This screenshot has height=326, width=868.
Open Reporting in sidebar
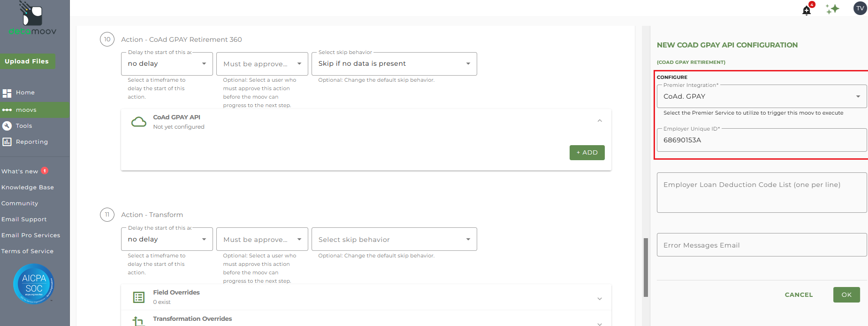[x=32, y=142]
